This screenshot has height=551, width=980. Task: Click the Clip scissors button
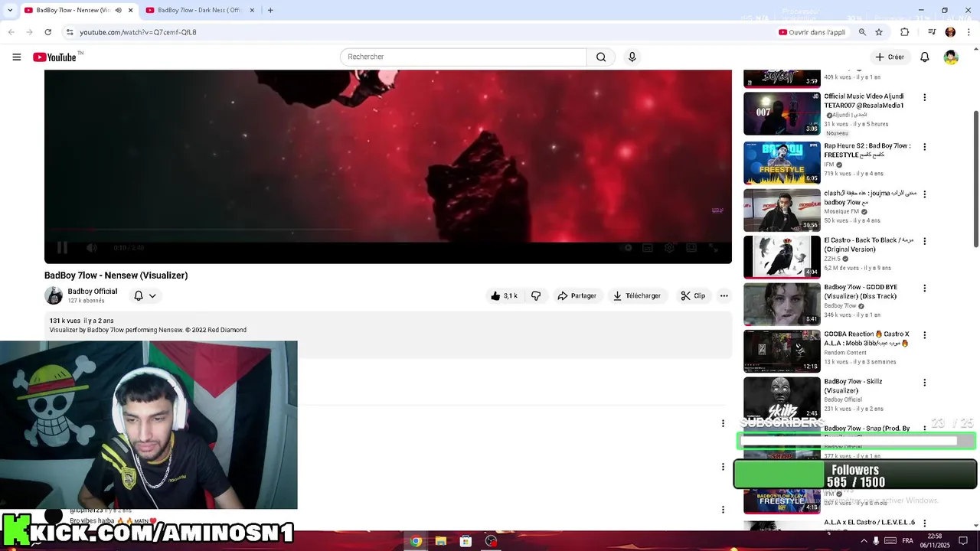pyautogui.click(x=693, y=295)
